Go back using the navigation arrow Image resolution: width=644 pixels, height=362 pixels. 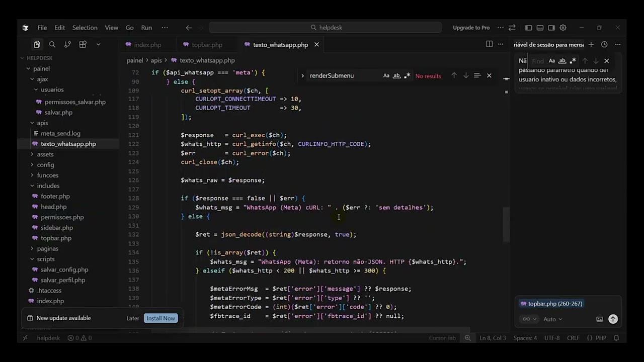click(189, 28)
